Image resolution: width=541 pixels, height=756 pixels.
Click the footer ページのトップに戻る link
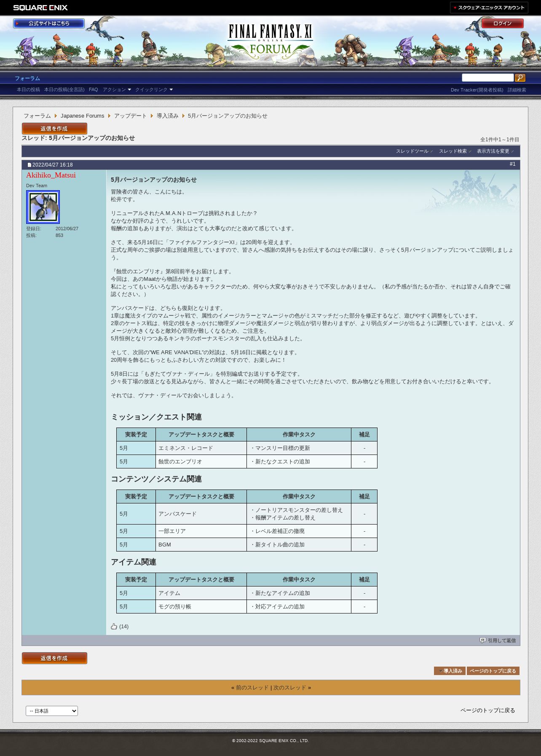coord(487,710)
